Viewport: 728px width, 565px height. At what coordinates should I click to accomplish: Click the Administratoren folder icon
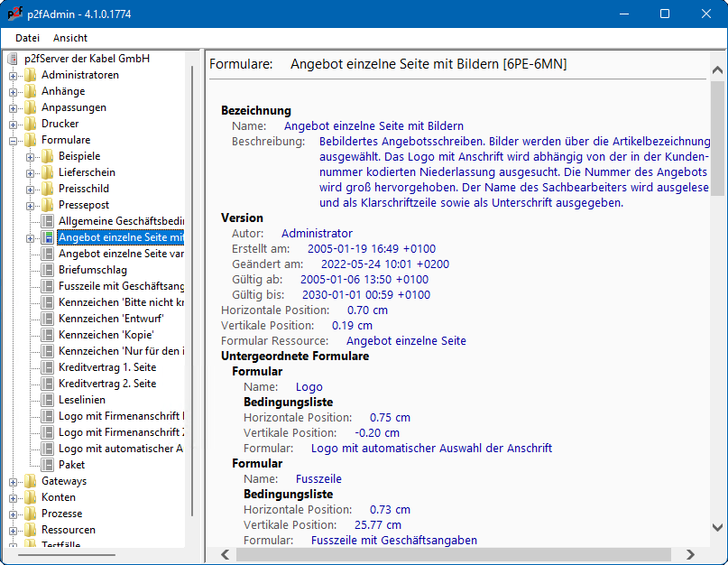pos(31,75)
